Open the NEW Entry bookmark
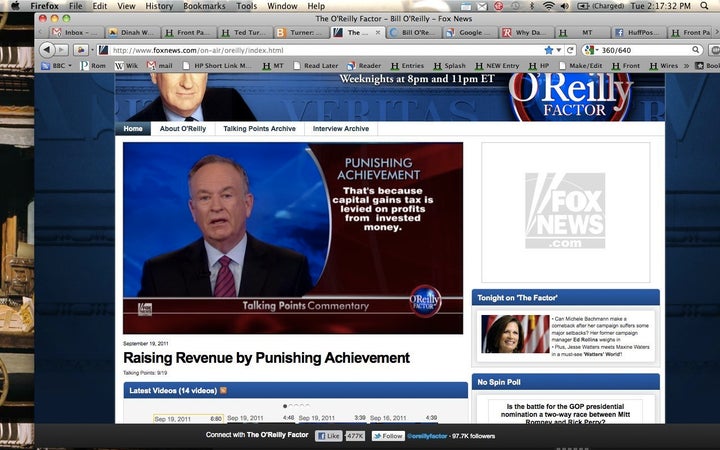 [x=497, y=66]
